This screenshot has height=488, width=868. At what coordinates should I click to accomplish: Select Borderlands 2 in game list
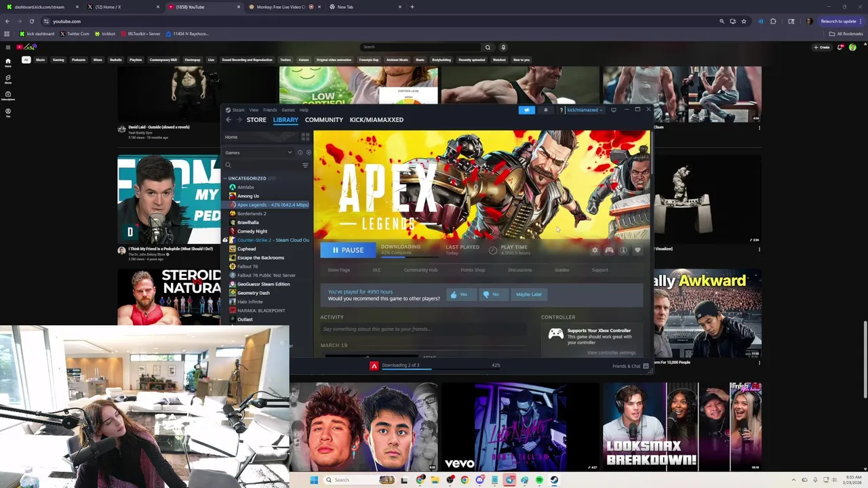click(252, 213)
